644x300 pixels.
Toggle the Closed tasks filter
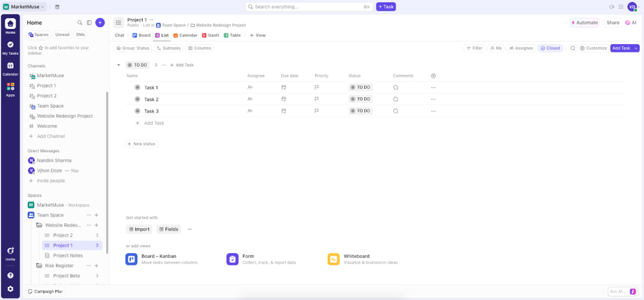[550, 48]
